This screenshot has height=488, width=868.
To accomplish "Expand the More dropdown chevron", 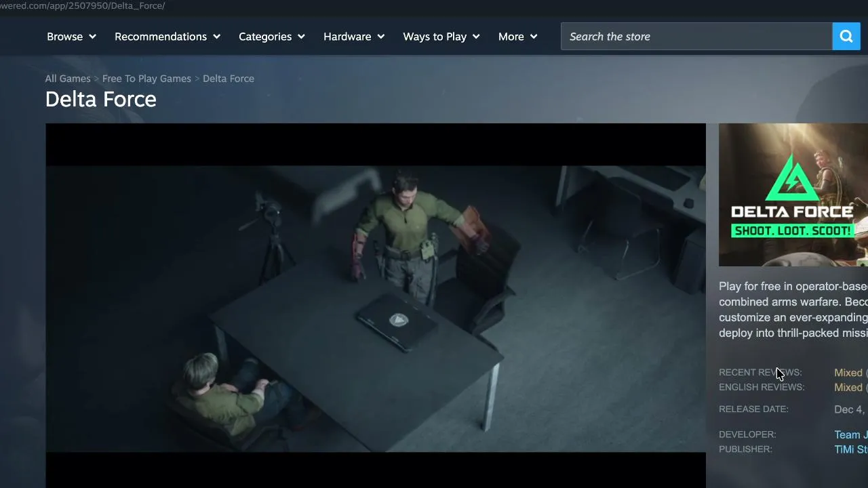I will tap(534, 37).
